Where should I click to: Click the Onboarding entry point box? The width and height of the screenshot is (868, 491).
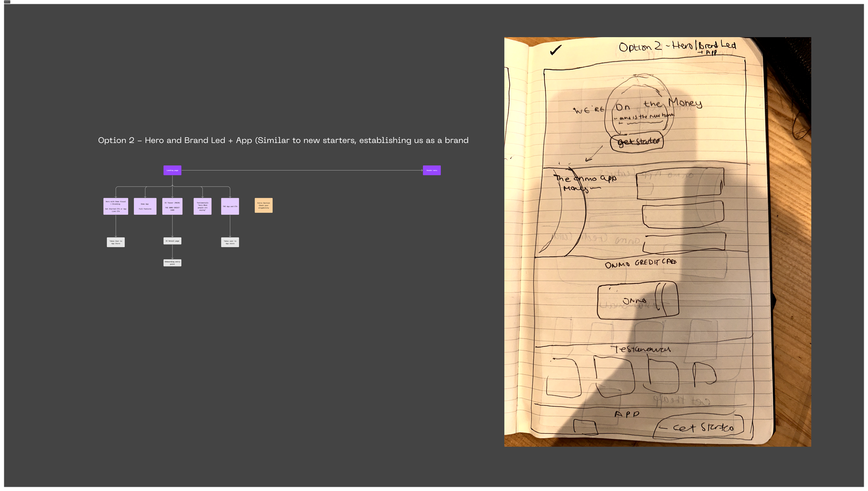point(172,263)
